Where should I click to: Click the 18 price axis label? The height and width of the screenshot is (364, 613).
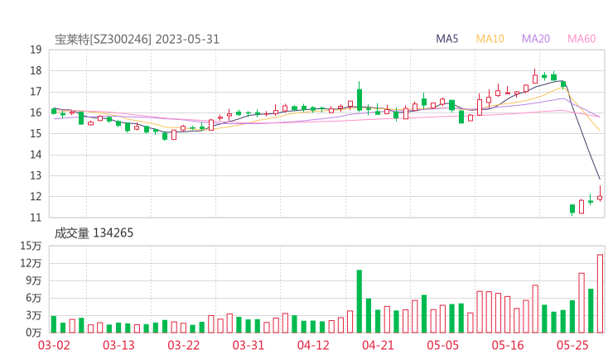pyautogui.click(x=36, y=70)
